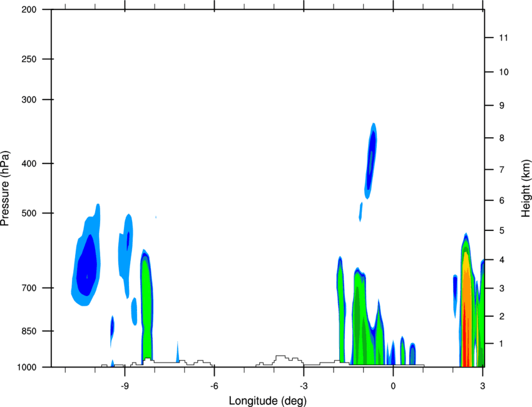Click pressure tick label 400
The width and height of the screenshot is (532, 407).
(29, 163)
